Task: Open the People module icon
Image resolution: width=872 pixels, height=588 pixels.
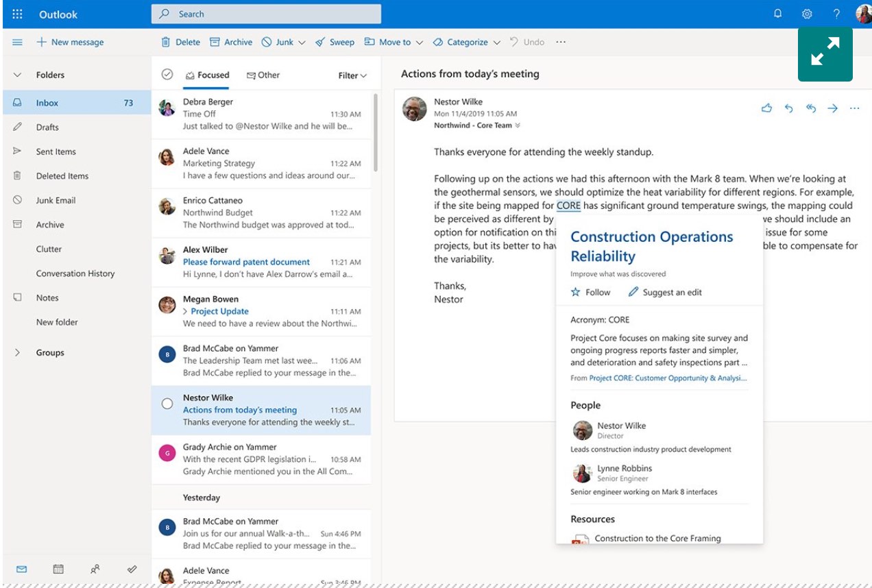Action: pyautogui.click(x=95, y=569)
